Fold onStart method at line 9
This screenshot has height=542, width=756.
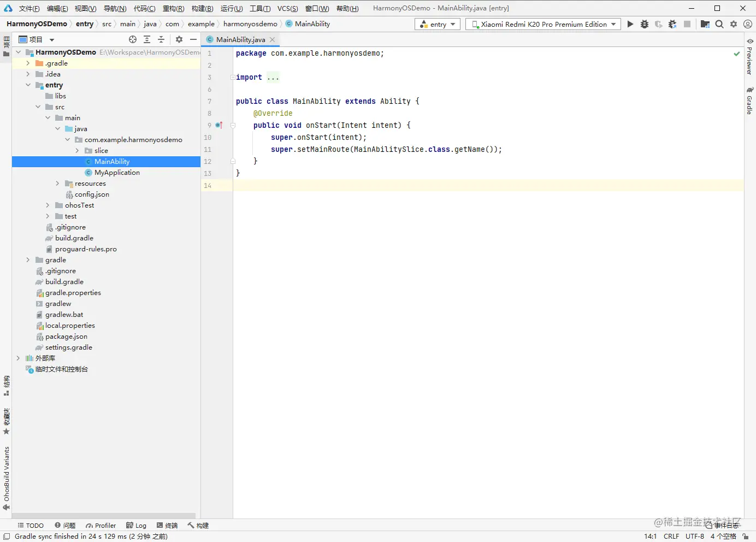click(x=233, y=125)
